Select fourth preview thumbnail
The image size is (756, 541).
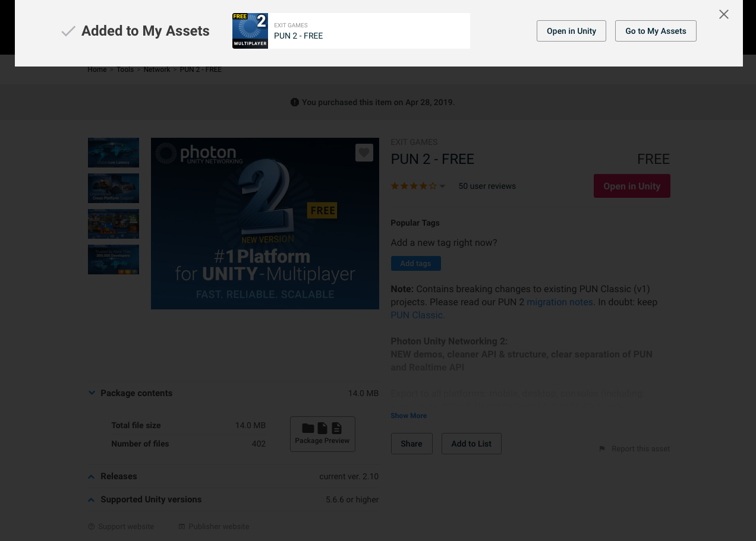click(x=114, y=260)
